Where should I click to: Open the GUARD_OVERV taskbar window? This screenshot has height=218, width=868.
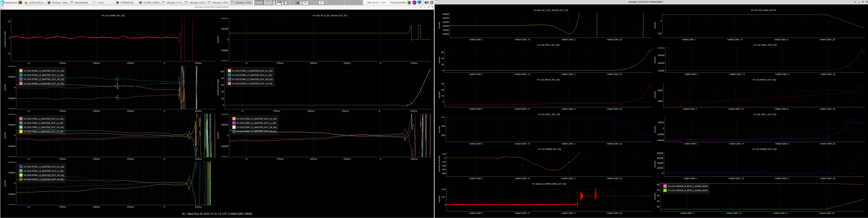(150, 2)
